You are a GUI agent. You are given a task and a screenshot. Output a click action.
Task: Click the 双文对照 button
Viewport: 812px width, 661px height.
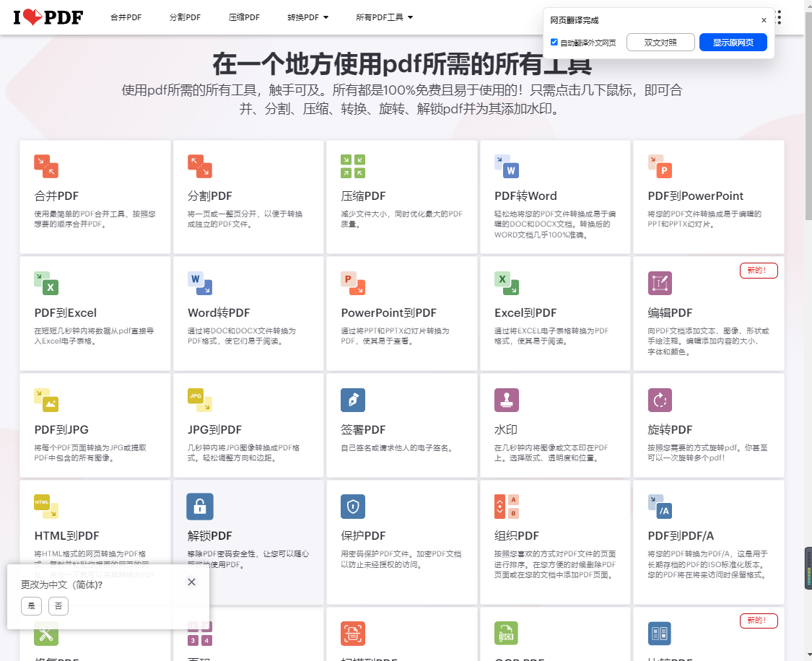tap(660, 43)
